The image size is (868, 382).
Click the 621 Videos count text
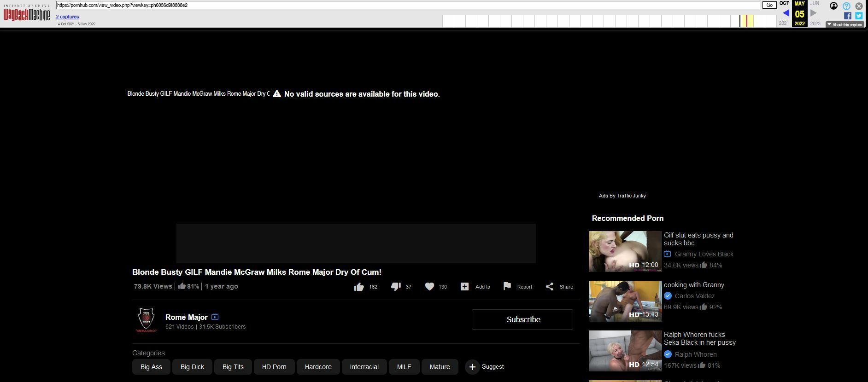pyautogui.click(x=180, y=327)
